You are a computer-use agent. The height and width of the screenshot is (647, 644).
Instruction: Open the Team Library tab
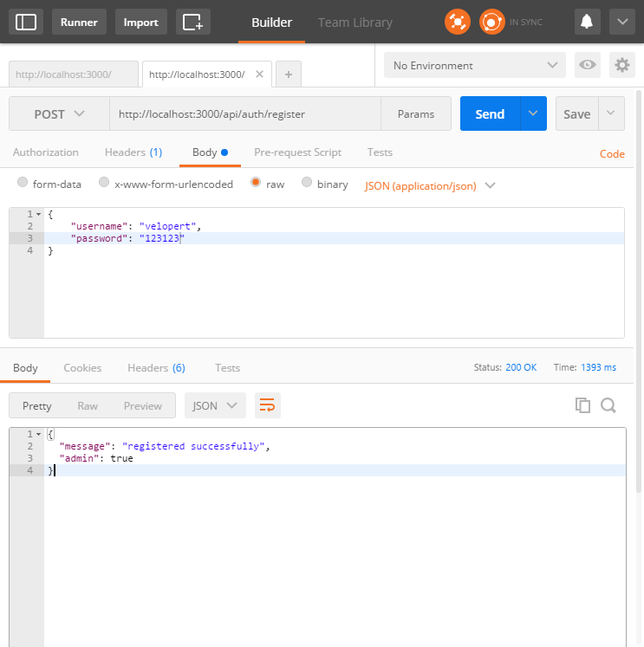(355, 23)
